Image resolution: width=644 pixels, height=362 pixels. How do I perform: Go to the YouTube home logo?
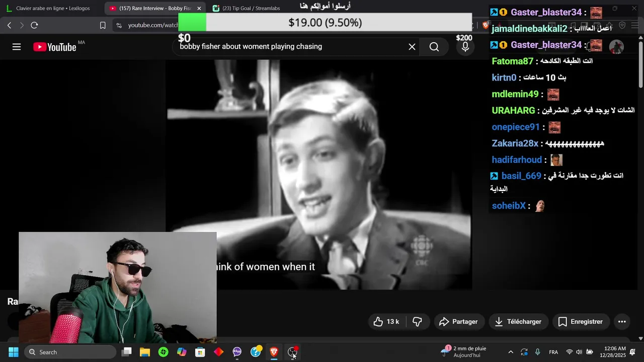[55, 47]
